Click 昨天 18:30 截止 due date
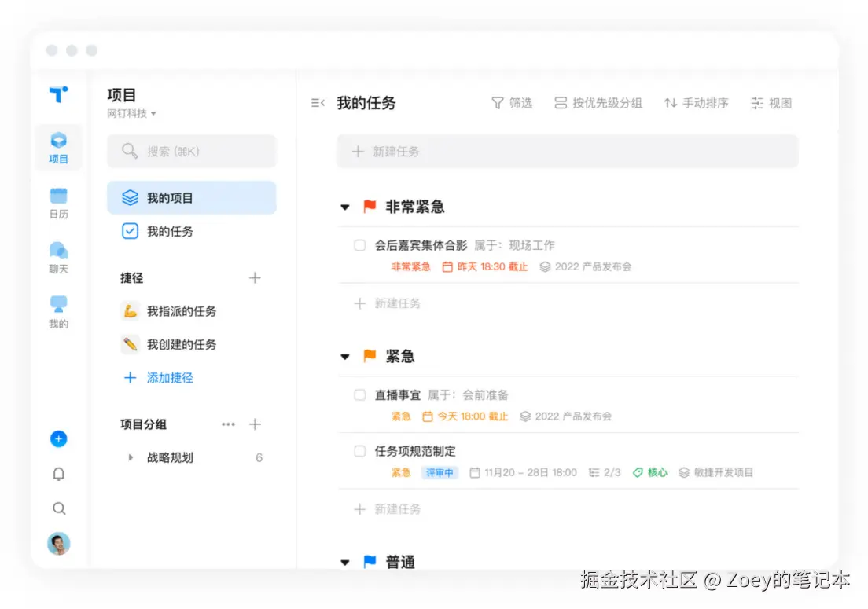 click(x=485, y=266)
